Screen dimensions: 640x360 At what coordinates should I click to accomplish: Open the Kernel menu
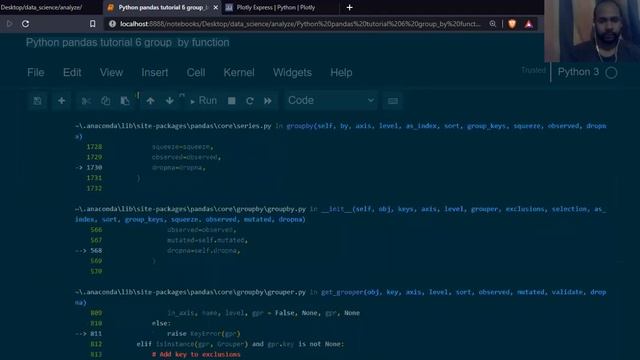[239, 72]
